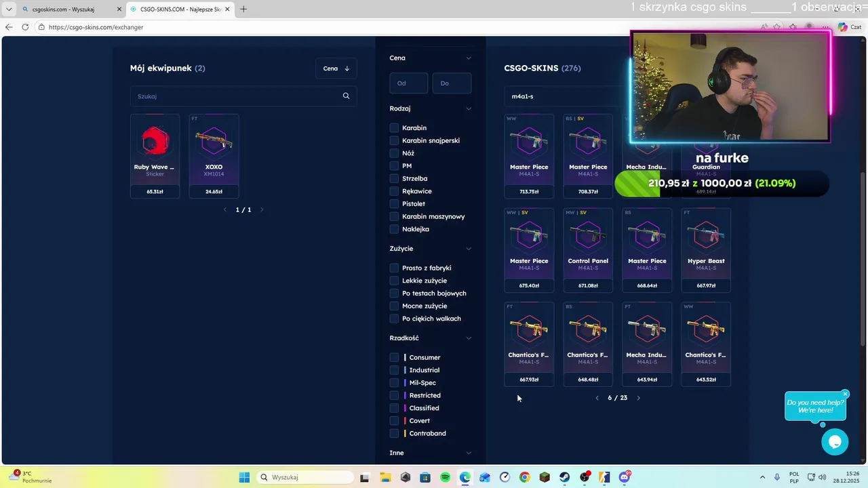Click the microphone tray icon
Screen dimensions: 868x488
(777, 477)
